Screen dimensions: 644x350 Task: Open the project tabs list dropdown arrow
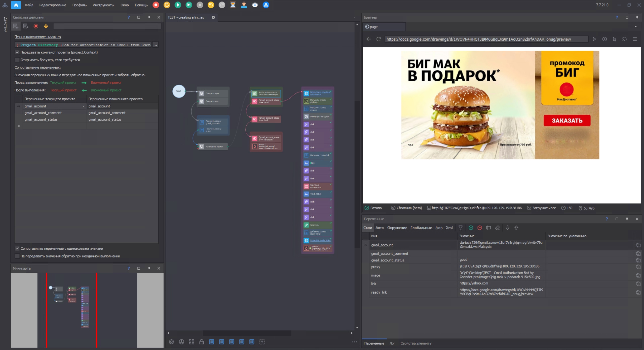[355, 17]
